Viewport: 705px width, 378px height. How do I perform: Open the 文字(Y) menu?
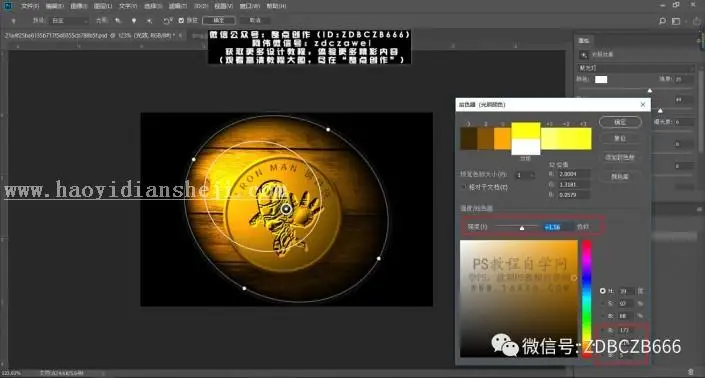coord(128,6)
